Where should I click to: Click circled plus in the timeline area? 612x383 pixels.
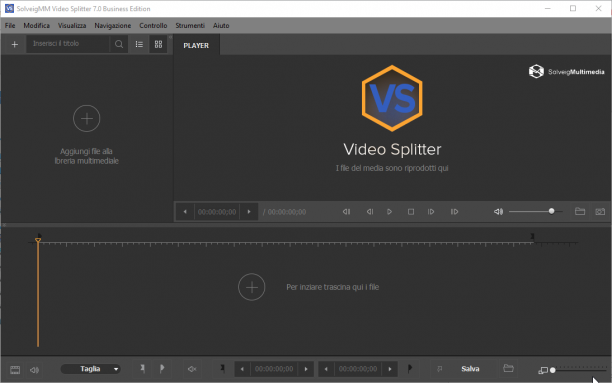pos(252,287)
